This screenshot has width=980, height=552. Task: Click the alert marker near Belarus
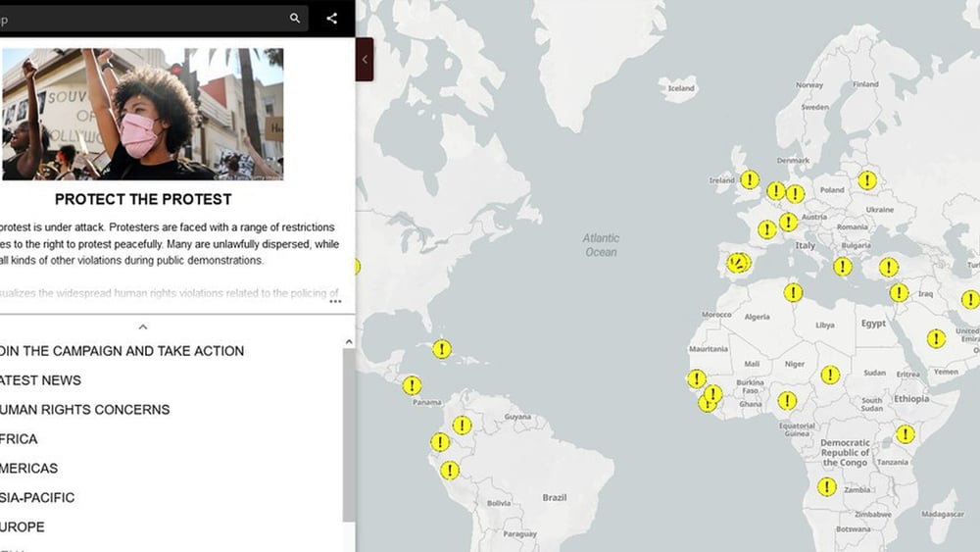[867, 180]
